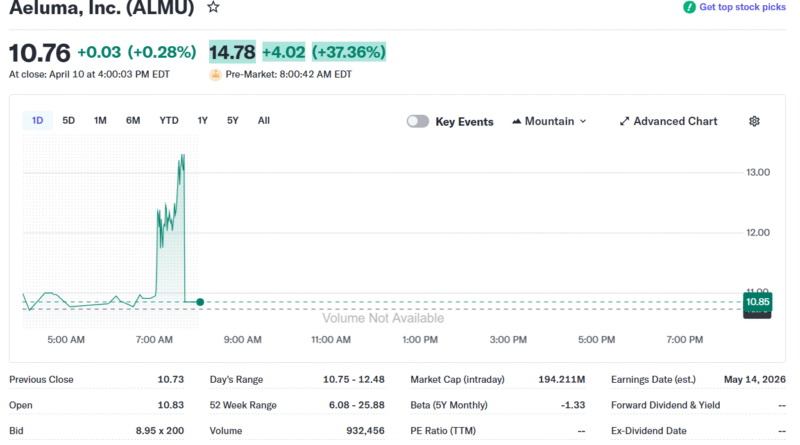Switch chart to 5Y range
800x445 pixels.
point(233,120)
